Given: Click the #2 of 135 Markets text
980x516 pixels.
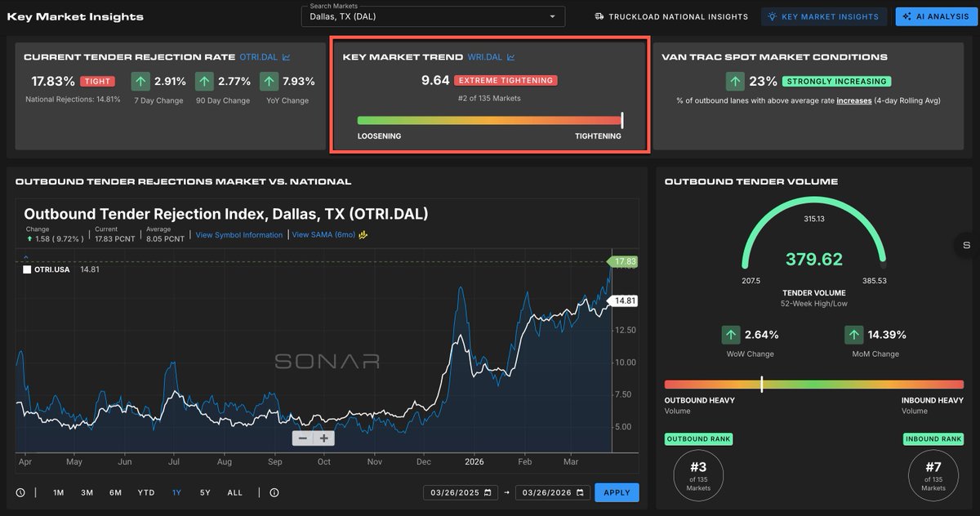Looking at the screenshot, I should [489, 98].
